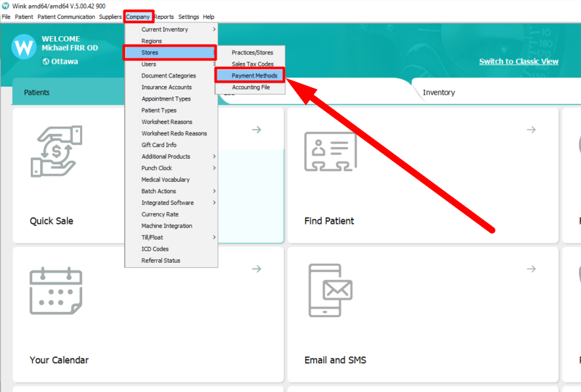The width and height of the screenshot is (581, 392).
Task: Open Switch to Classic View link
Action: 517,60
